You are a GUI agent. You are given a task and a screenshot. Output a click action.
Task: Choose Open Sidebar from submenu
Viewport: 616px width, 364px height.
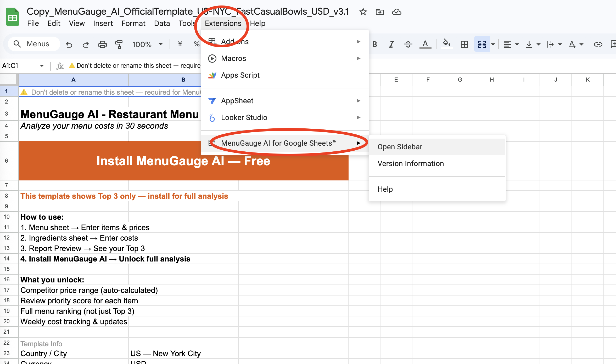click(400, 147)
